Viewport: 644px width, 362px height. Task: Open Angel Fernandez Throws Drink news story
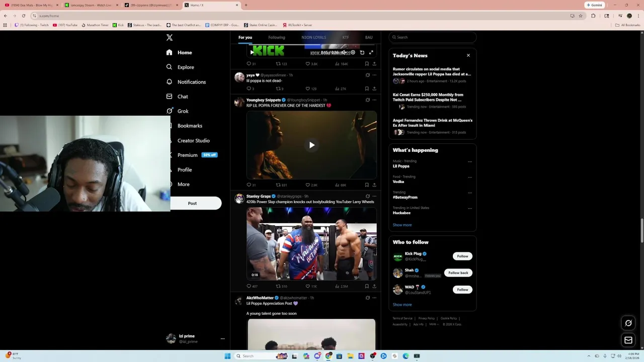(432, 126)
